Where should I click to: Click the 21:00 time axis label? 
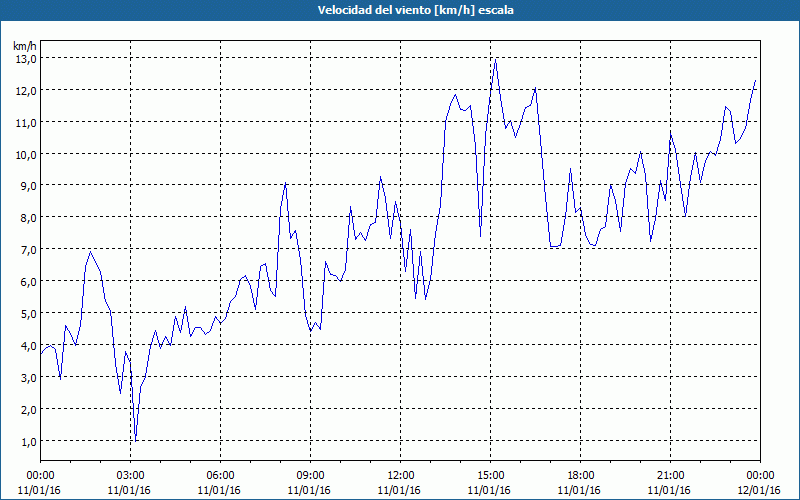point(670,476)
